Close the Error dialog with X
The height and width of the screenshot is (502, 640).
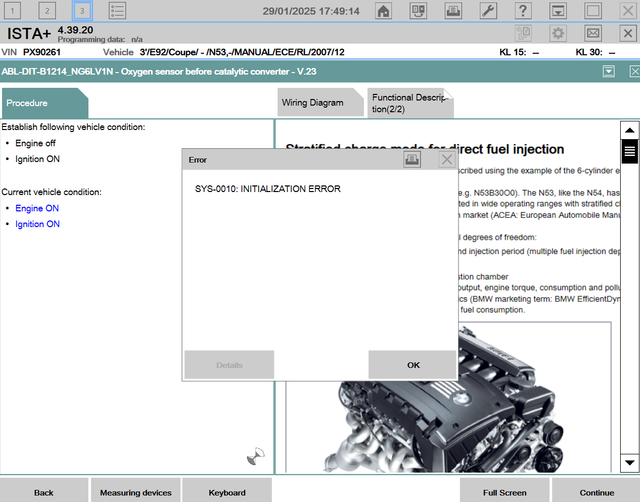click(x=447, y=159)
